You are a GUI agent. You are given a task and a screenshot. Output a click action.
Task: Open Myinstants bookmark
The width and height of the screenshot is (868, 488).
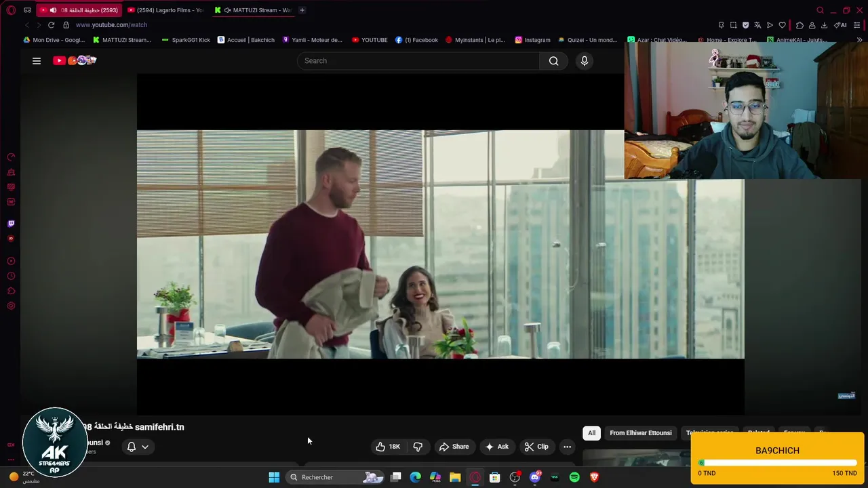pyautogui.click(x=475, y=40)
